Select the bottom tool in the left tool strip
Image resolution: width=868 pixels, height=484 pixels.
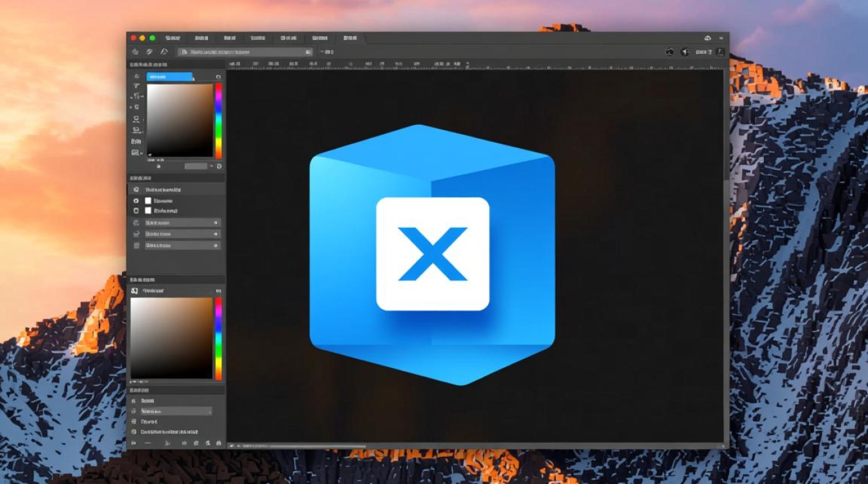(136, 152)
